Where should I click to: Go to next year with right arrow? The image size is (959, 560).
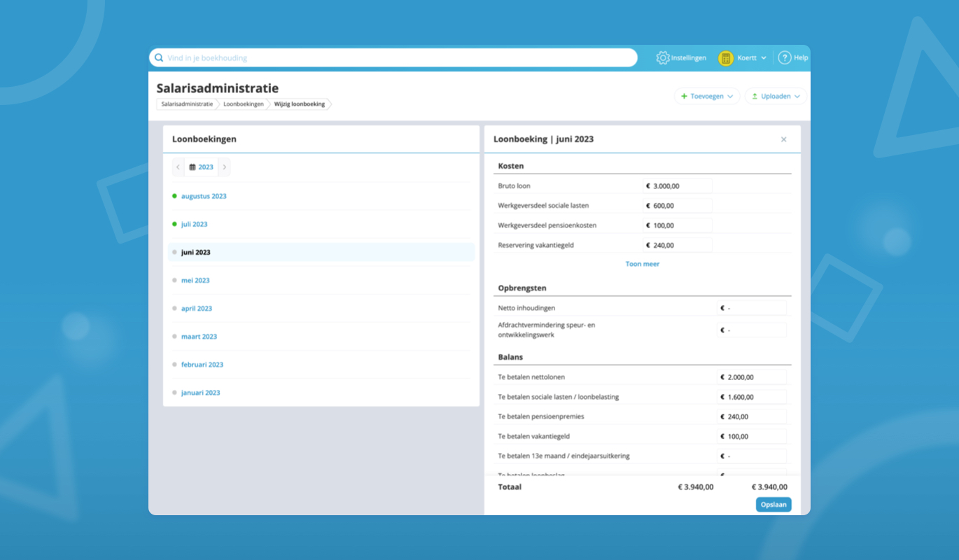(224, 167)
